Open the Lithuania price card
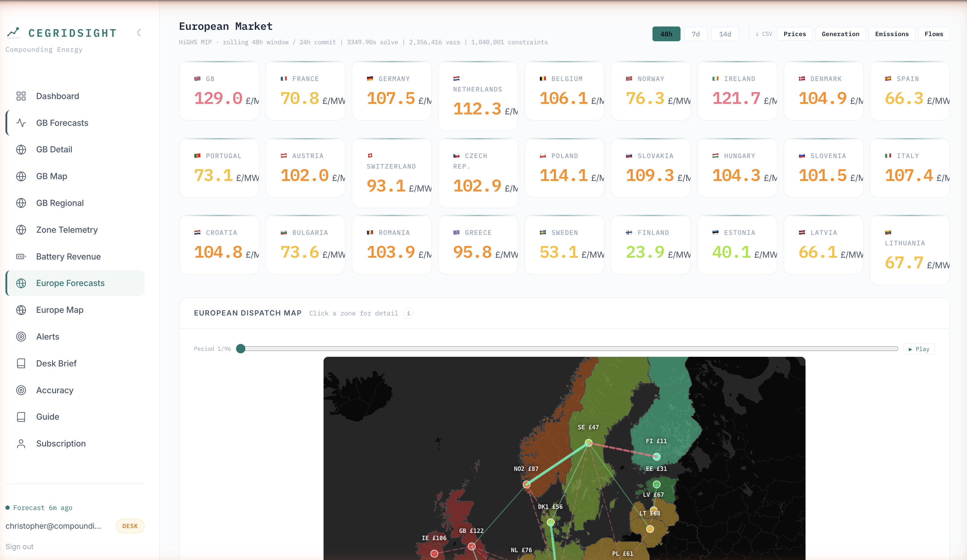Image resolution: width=967 pixels, height=560 pixels. [x=910, y=250]
